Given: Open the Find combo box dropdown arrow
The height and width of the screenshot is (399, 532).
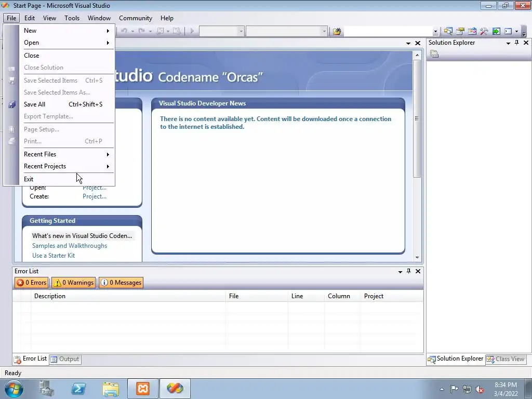Looking at the screenshot, I should click(x=435, y=32).
